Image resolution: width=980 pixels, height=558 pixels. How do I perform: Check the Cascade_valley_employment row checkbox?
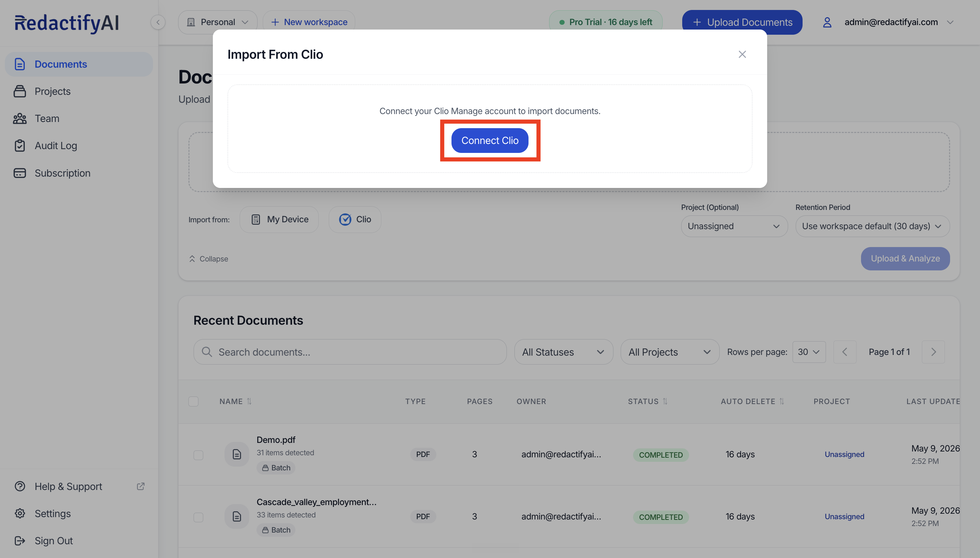pyautogui.click(x=198, y=517)
